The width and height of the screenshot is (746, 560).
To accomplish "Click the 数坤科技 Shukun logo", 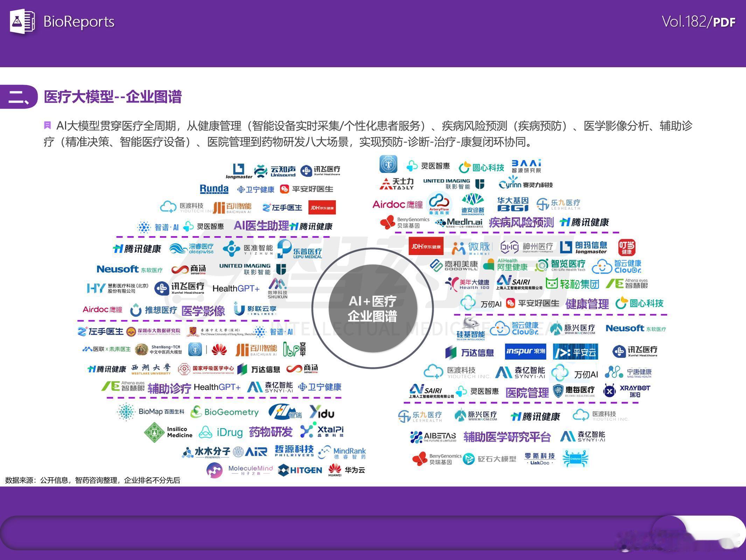I will pyautogui.click(x=278, y=288).
